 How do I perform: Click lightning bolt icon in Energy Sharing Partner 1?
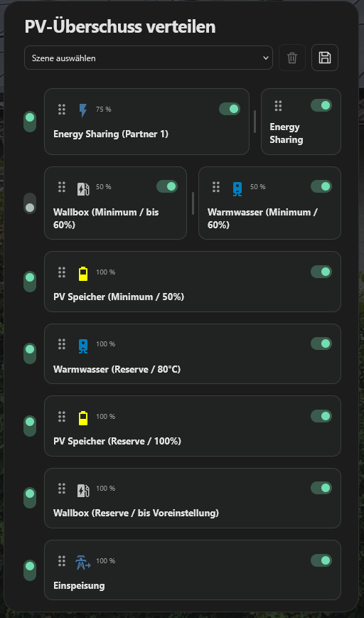[82, 110]
